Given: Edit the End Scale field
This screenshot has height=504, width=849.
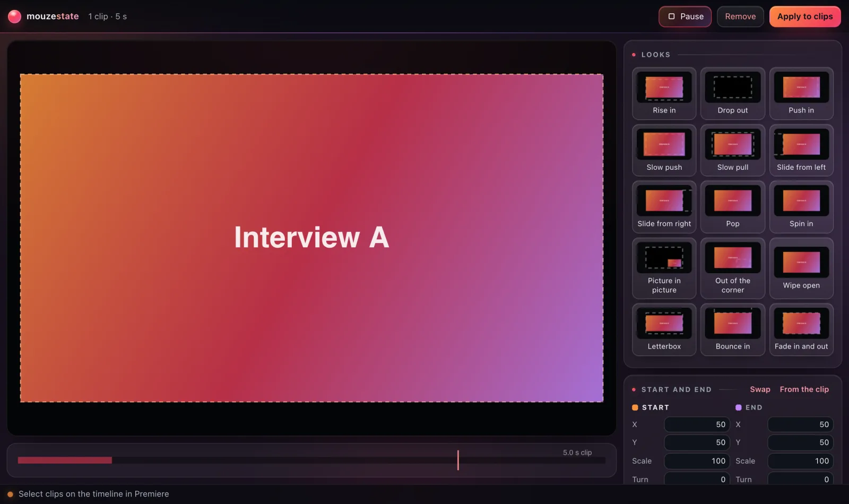Looking at the screenshot, I should (800, 461).
